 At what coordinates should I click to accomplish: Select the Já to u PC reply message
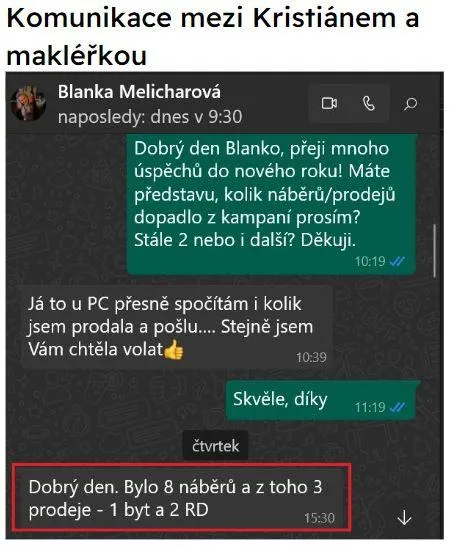[177, 327]
